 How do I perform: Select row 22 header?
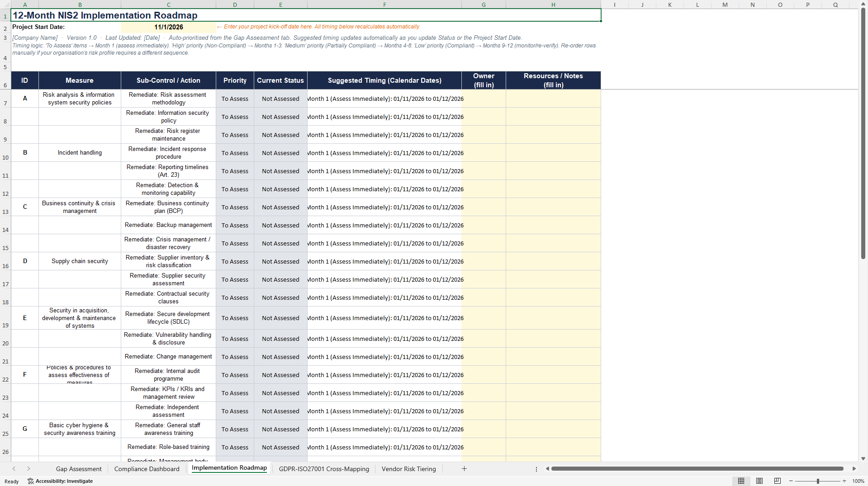pyautogui.click(x=5, y=375)
